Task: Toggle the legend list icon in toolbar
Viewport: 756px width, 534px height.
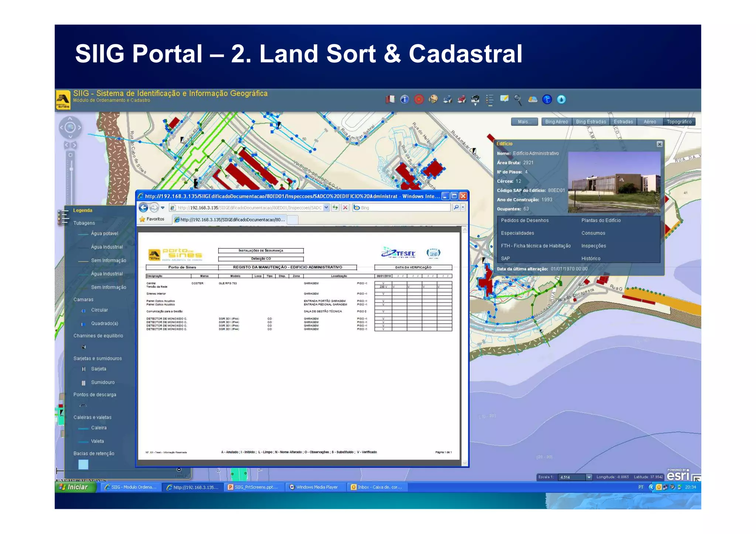Action: 490,100
